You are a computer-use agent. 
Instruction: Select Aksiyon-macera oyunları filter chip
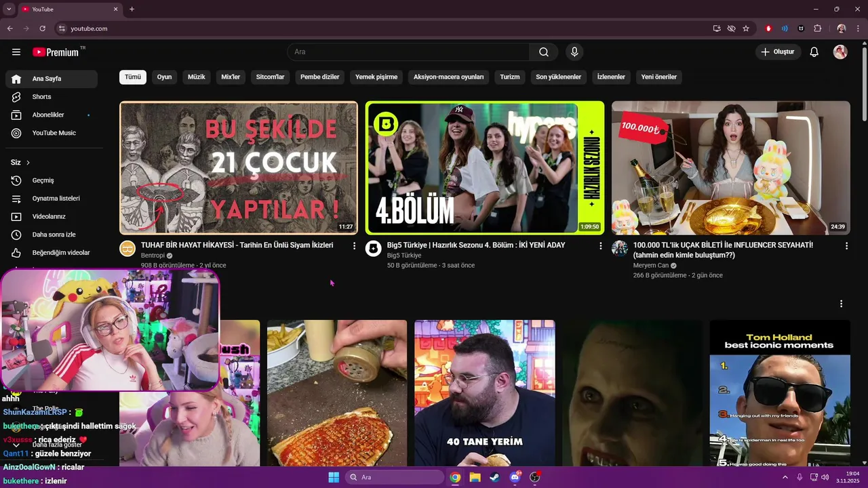449,77
